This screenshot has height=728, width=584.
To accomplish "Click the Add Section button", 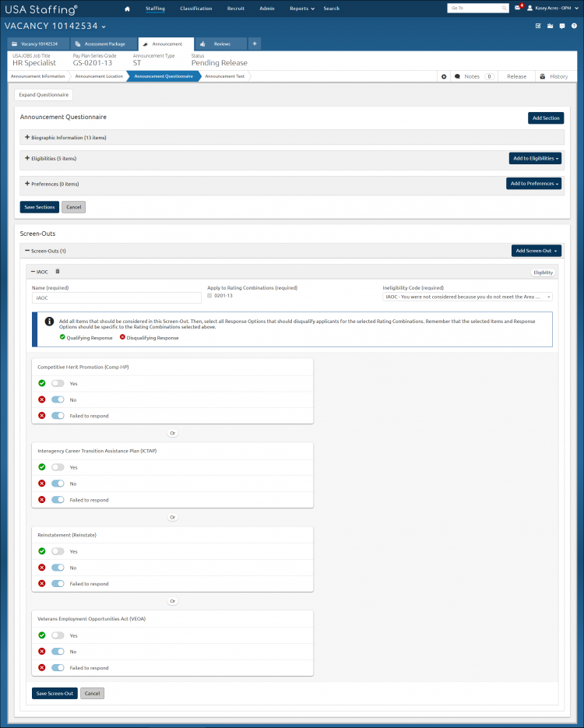I will 546,118.
